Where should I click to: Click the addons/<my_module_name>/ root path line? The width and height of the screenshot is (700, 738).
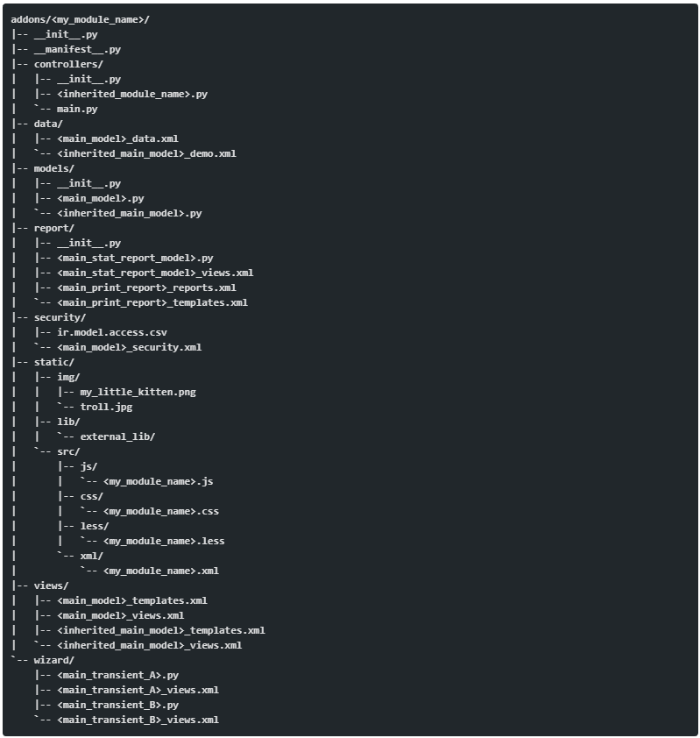[x=80, y=18]
